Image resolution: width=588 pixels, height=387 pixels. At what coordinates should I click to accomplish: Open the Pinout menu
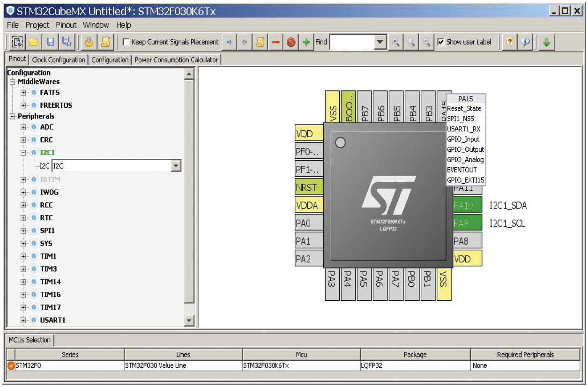click(66, 25)
